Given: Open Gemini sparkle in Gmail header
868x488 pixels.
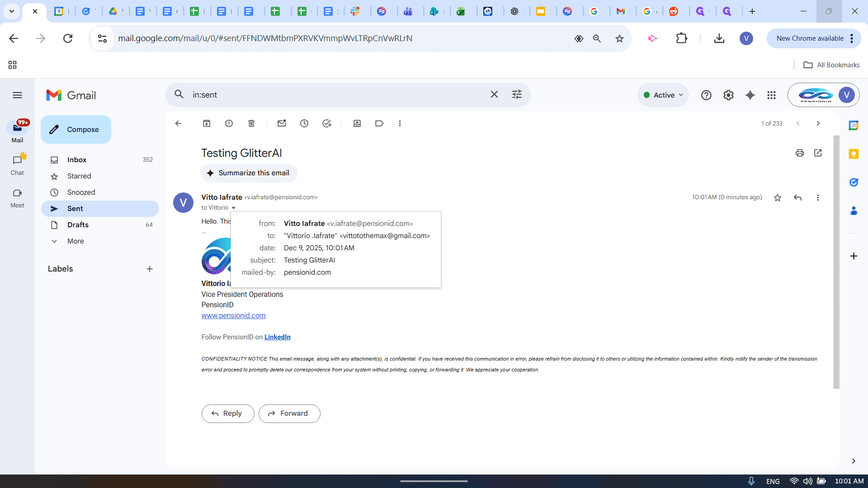Looking at the screenshot, I should point(750,95).
